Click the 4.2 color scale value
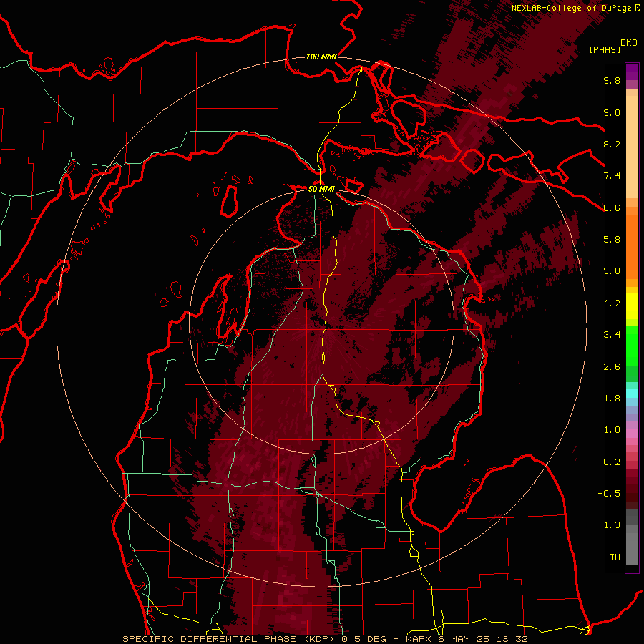 [x=612, y=303]
